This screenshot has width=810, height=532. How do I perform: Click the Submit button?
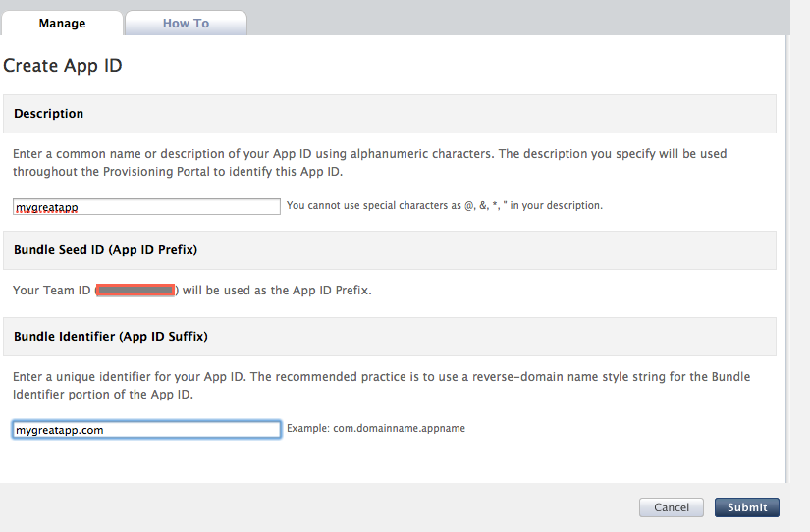[747, 507]
